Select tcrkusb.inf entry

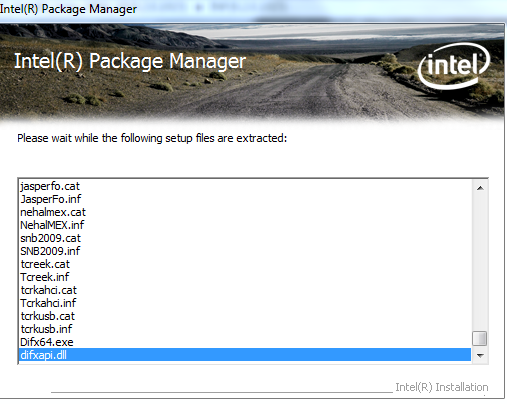click(x=245, y=329)
